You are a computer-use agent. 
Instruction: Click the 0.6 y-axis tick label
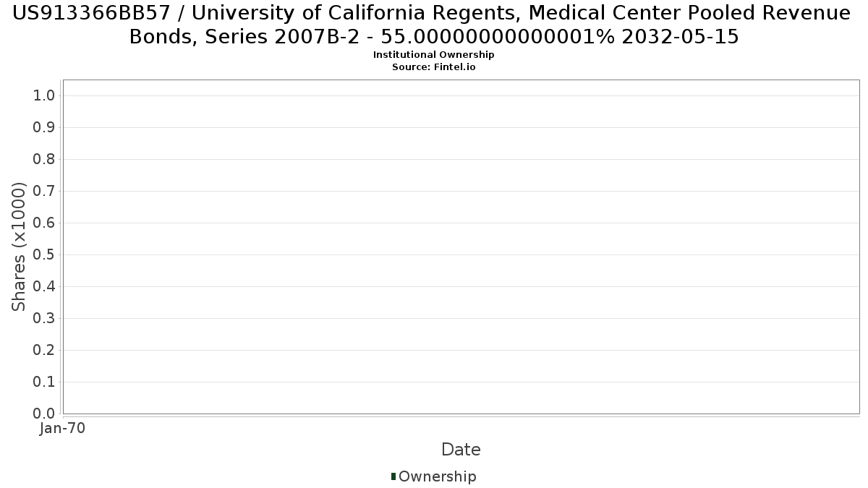coord(45,223)
